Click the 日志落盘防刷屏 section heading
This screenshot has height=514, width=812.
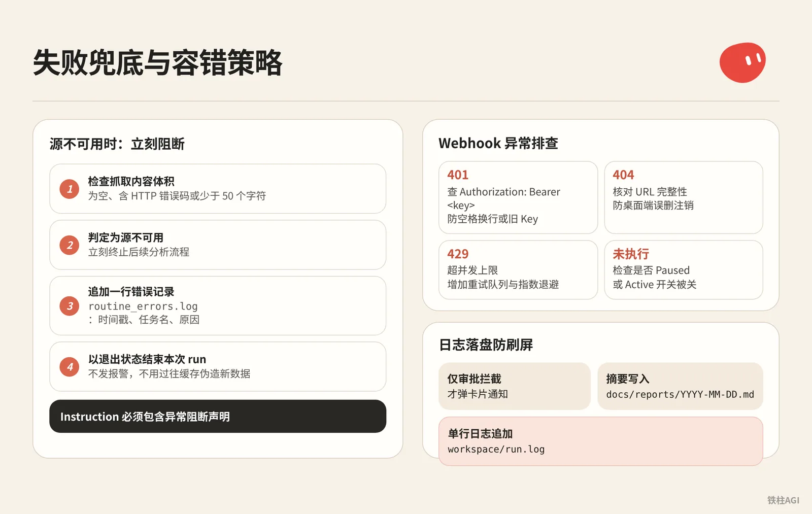486,345
